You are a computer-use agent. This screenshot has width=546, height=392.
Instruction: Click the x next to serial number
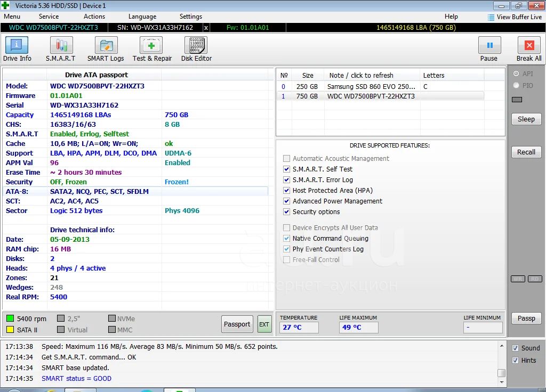[206, 28]
